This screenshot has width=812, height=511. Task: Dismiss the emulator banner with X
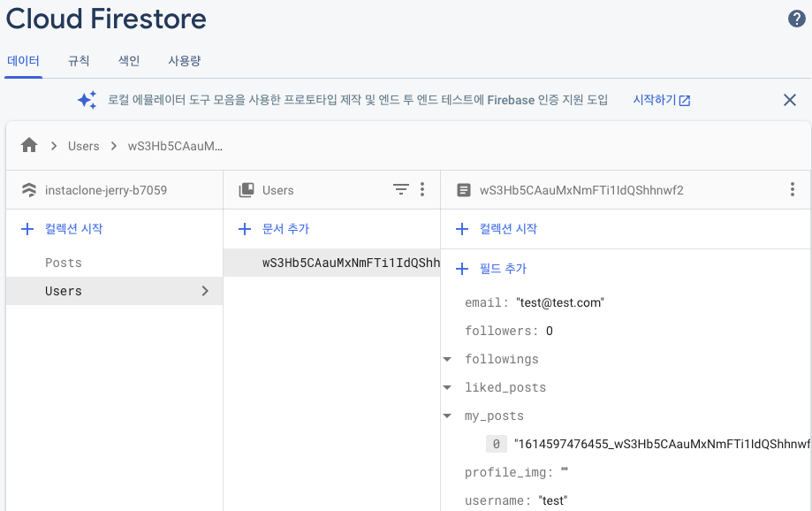789,100
